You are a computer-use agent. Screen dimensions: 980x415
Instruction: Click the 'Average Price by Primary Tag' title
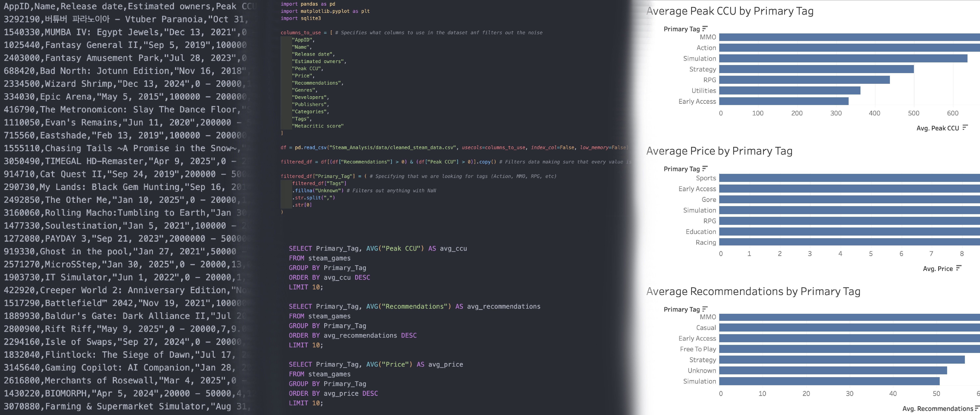pyautogui.click(x=719, y=151)
